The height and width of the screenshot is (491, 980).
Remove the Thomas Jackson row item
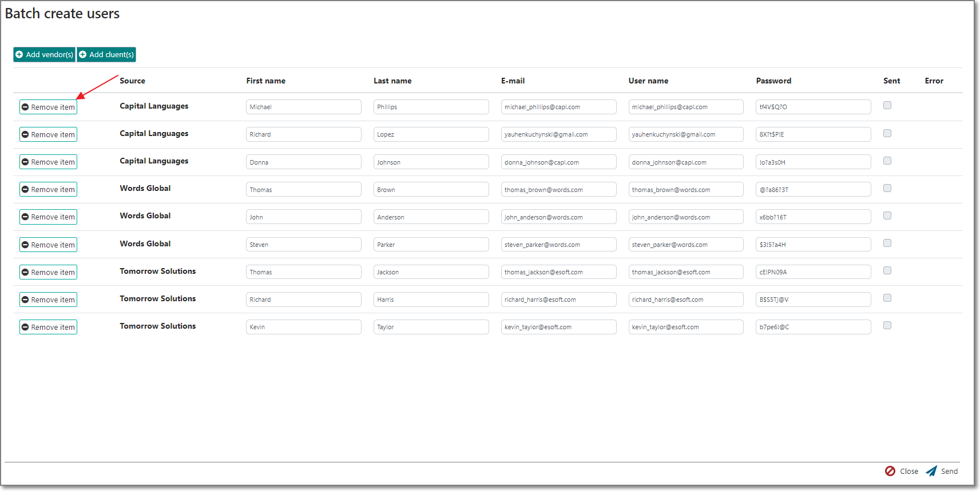48,272
